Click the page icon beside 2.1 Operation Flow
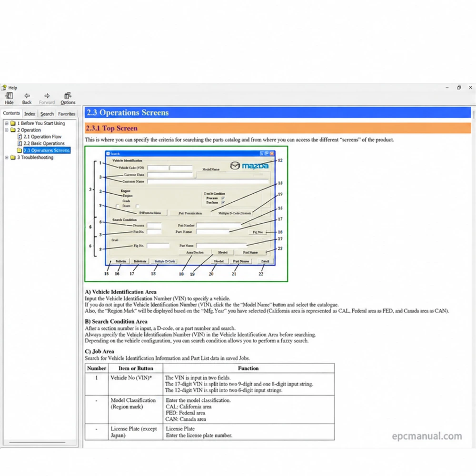The width and height of the screenshot is (476, 476). point(20,137)
